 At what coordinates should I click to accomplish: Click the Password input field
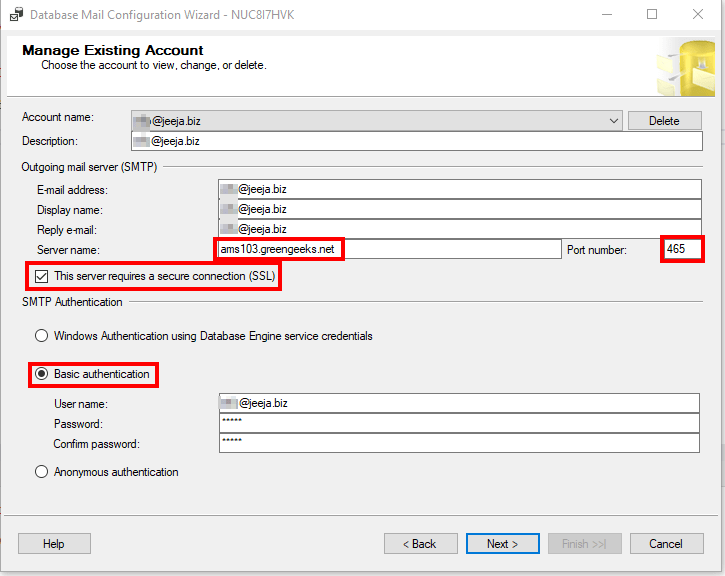coord(459,423)
